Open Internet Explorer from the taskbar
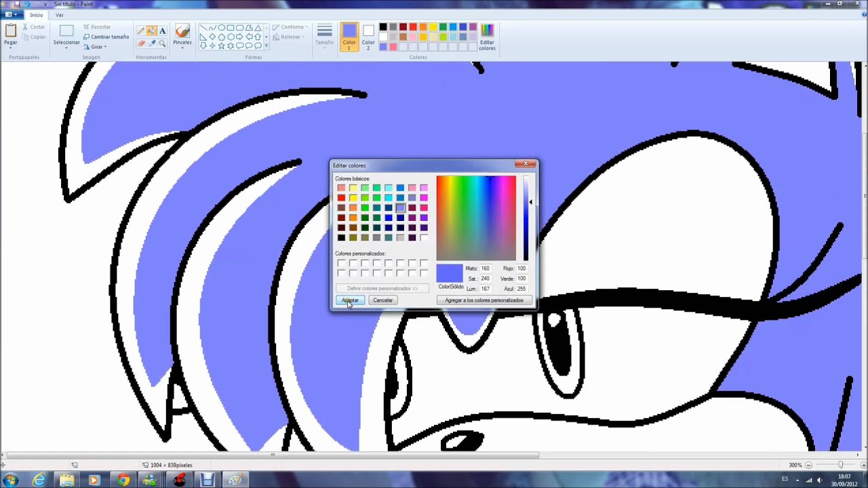The image size is (868, 488). [x=39, y=480]
